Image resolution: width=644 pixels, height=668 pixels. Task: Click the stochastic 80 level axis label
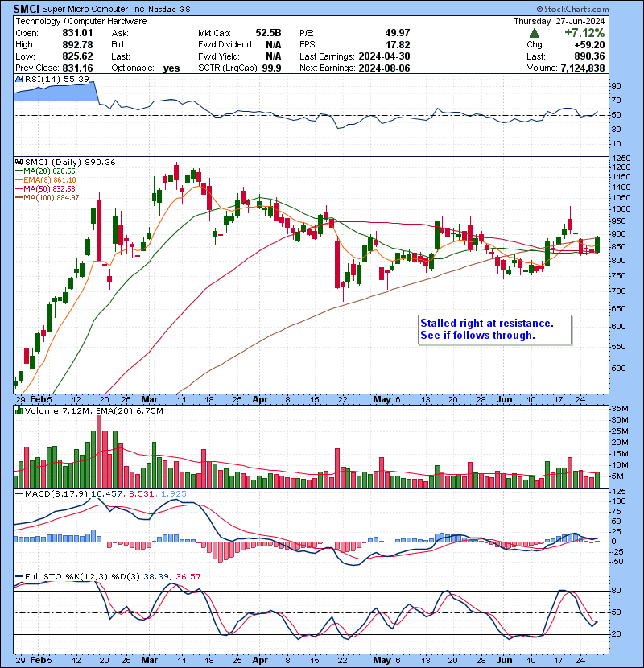click(617, 591)
